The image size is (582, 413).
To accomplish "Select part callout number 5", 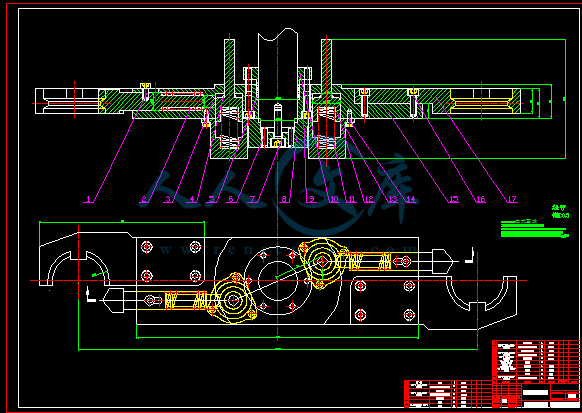I will (212, 200).
